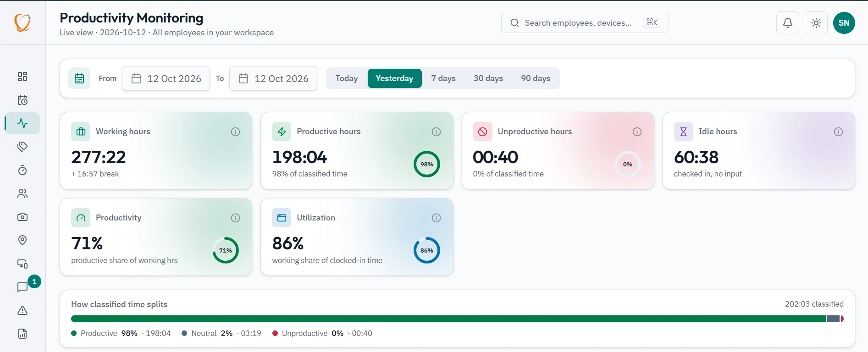Viewport: 868px width, 352px height.
Task: Open the To date picker
Action: click(x=273, y=78)
